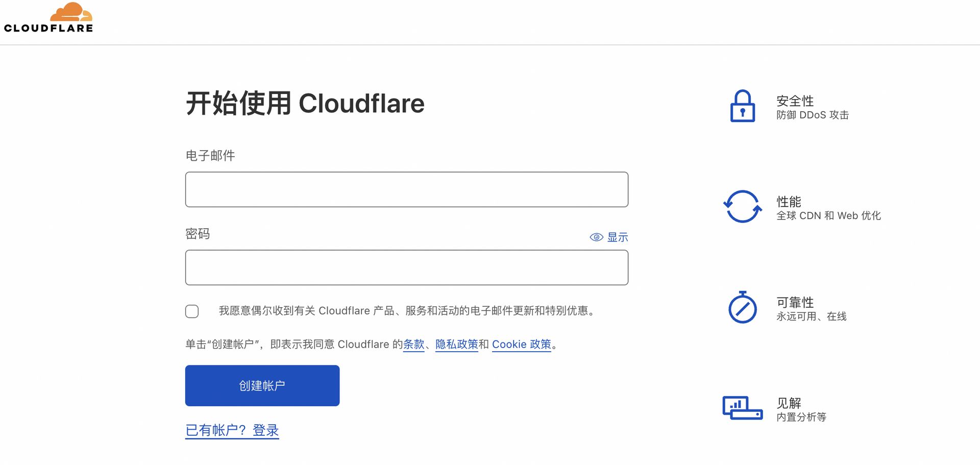Open the Cookie 政策 link
The width and height of the screenshot is (980, 465).
(521, 345)
